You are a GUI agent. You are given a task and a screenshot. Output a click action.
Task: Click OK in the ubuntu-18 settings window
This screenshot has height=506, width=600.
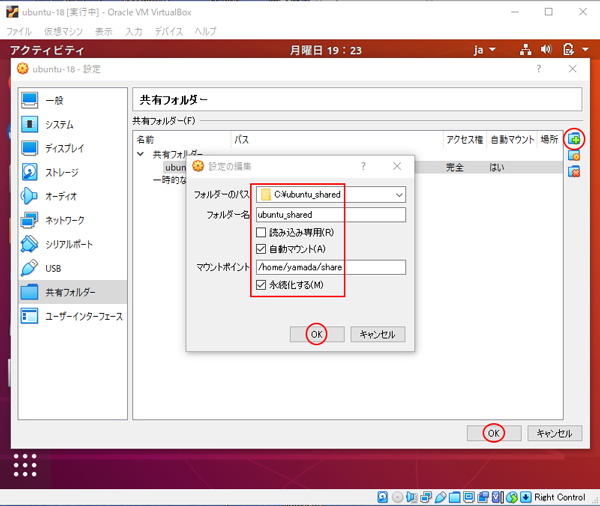click(x=494, y=433)
